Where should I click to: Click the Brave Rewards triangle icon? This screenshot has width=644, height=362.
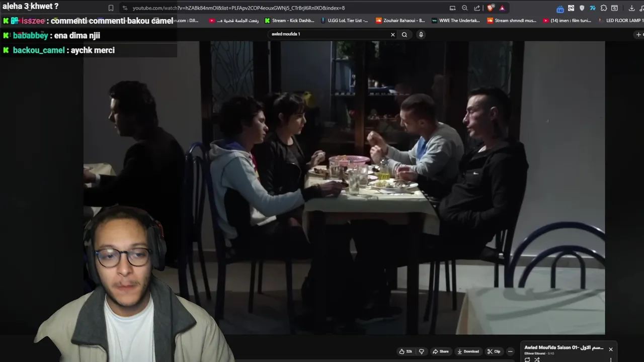point(502,8)
